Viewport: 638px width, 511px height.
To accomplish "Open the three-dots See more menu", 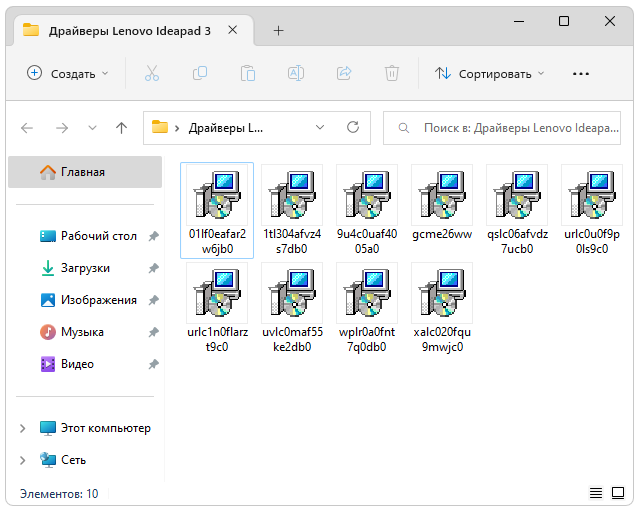I will click(581, 73).
